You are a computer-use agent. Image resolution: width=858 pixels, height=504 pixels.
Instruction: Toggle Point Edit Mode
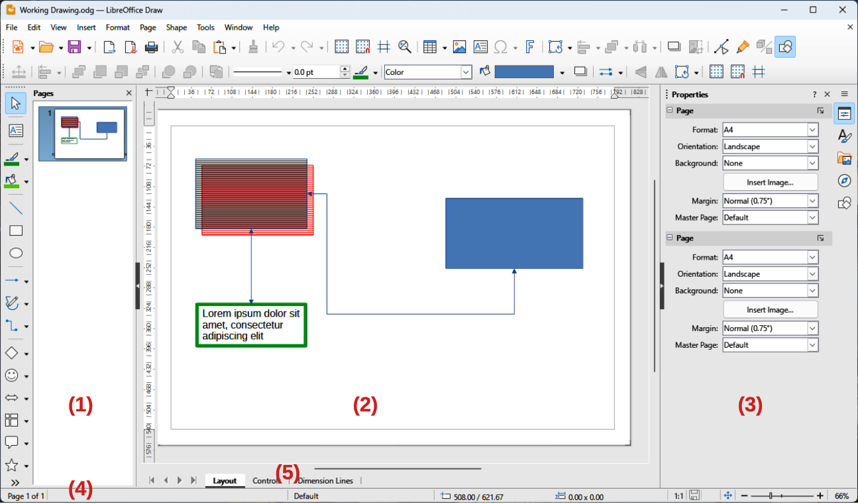[722, 47]
